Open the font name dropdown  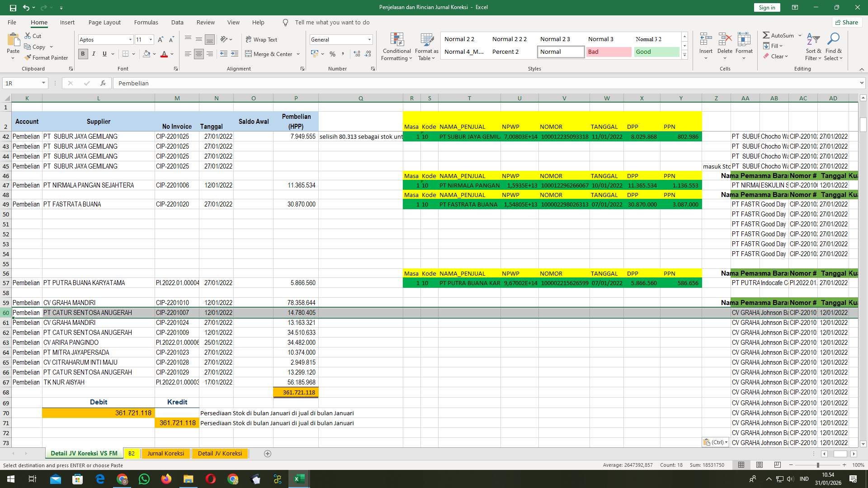[130, 39]
